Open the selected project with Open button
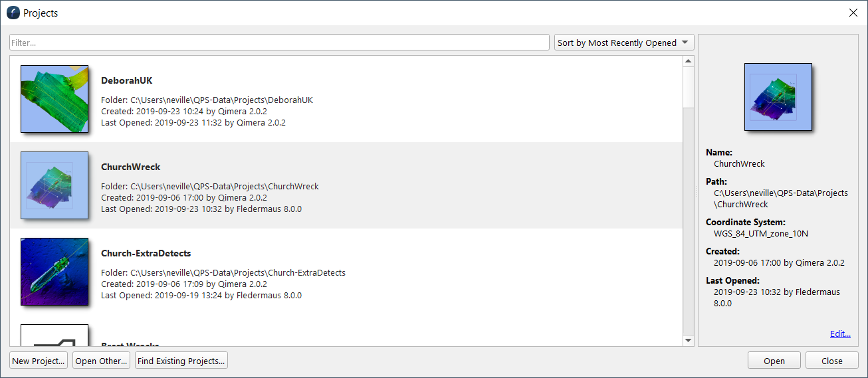Screen dimensions: 868x378 (774, 361)
